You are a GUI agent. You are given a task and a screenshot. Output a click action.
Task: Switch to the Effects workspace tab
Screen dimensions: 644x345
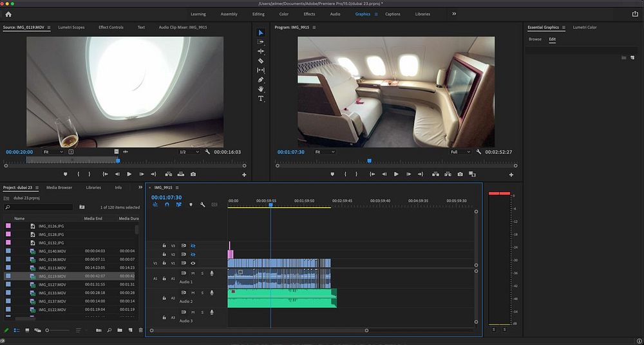(x=309, y=14)
